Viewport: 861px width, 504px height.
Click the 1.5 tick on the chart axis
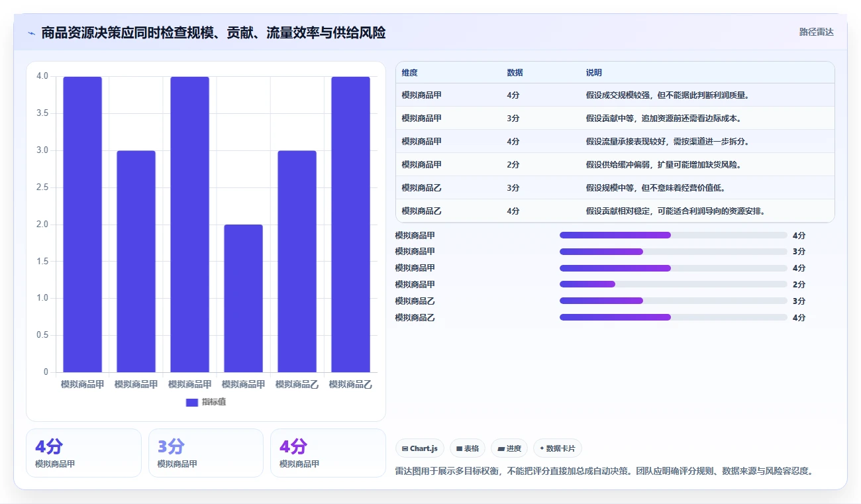pos(42,262)
